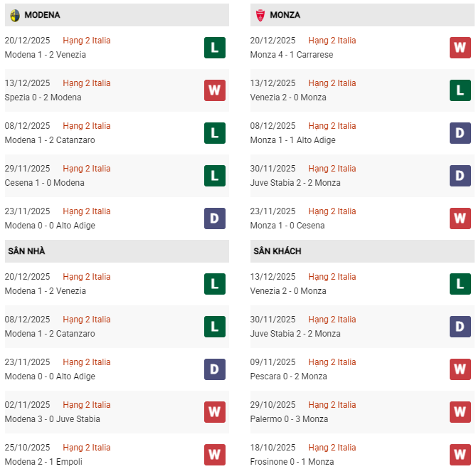476x474 pixels.
Task: Open Hạng 2 Italia link dated 29/11/2025
Action: click(87, 169)
